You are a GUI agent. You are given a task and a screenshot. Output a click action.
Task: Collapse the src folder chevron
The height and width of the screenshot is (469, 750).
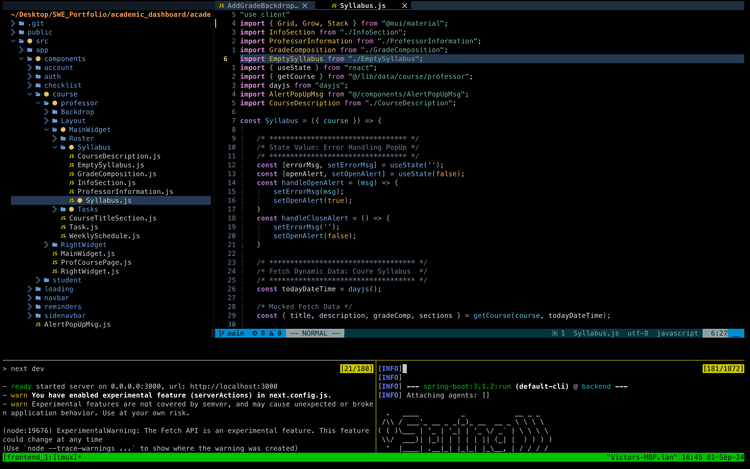pyautogui.click(x=13, y=41)
